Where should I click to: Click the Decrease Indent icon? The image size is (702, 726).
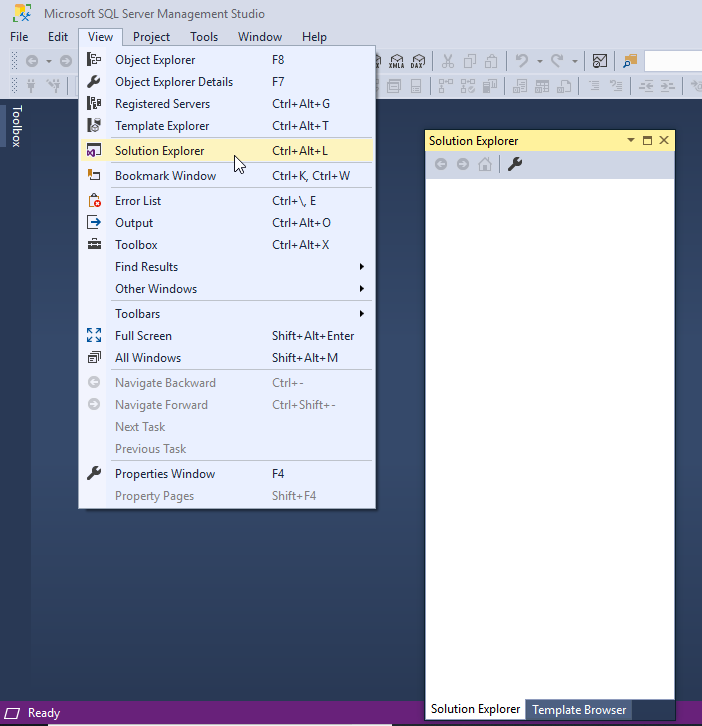point(646,86)
